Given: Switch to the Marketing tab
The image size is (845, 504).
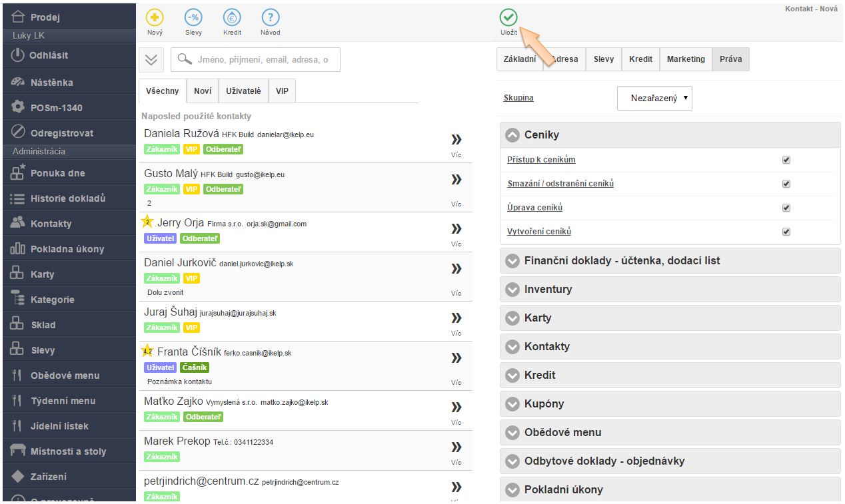Looking at the screenshot, I should point(686,59).
